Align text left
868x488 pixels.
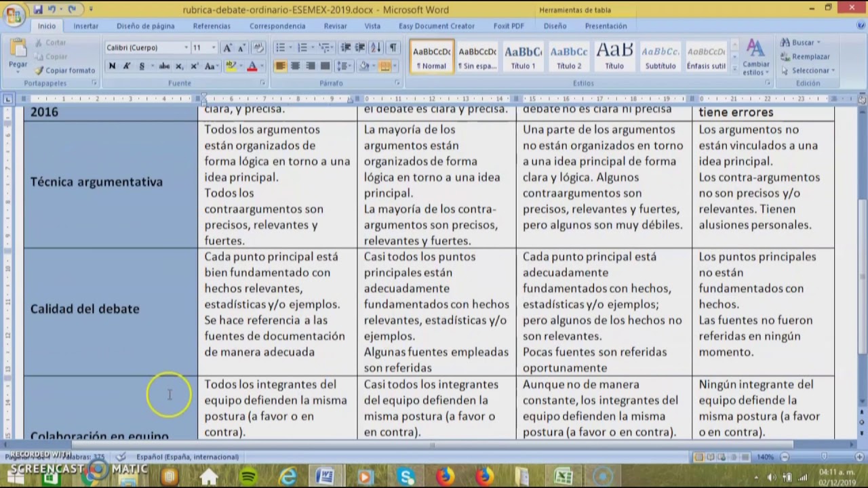[x=280, y=66]
